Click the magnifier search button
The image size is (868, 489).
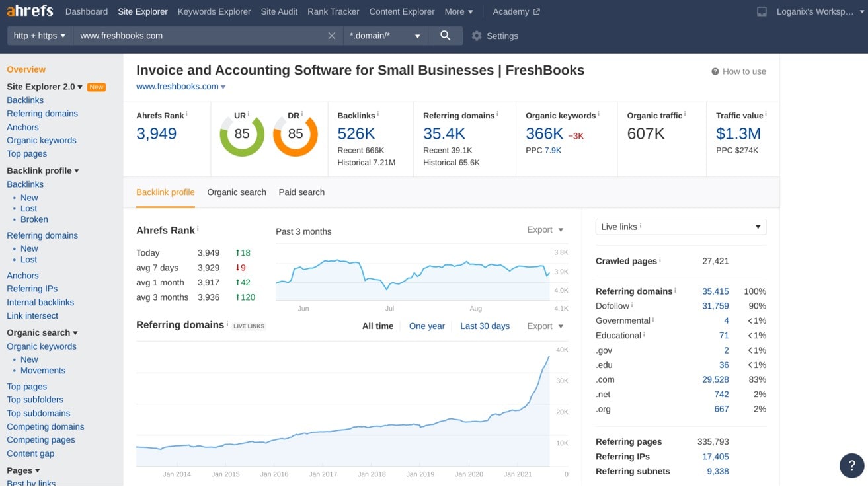(x=446, y=36)
